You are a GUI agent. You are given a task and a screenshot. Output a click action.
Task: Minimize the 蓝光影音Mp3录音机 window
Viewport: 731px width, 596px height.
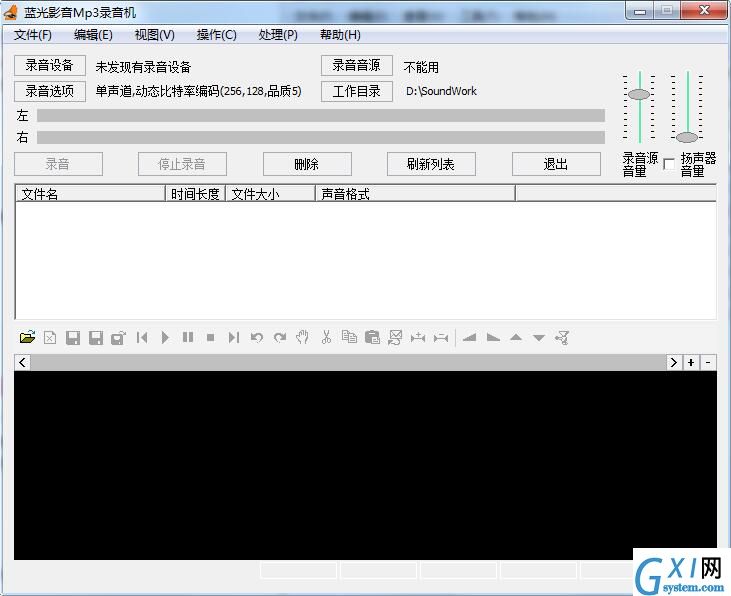(x=640, y=11)
